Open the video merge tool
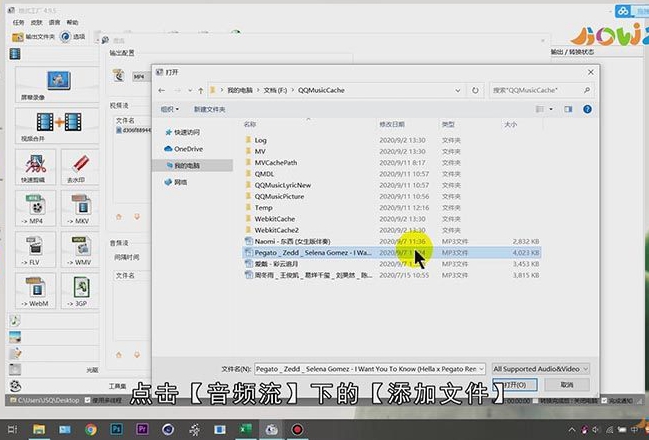The image size is (649, 440). point(58,126)
